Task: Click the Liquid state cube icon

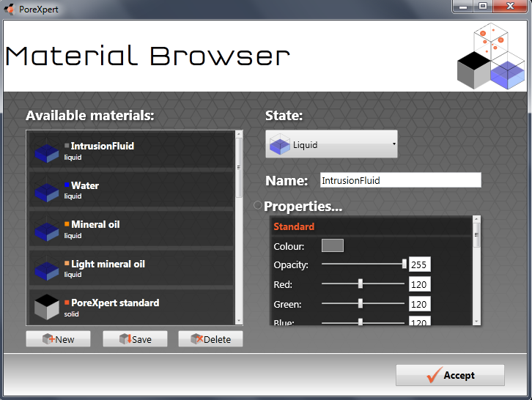Action: pos(279,145)
